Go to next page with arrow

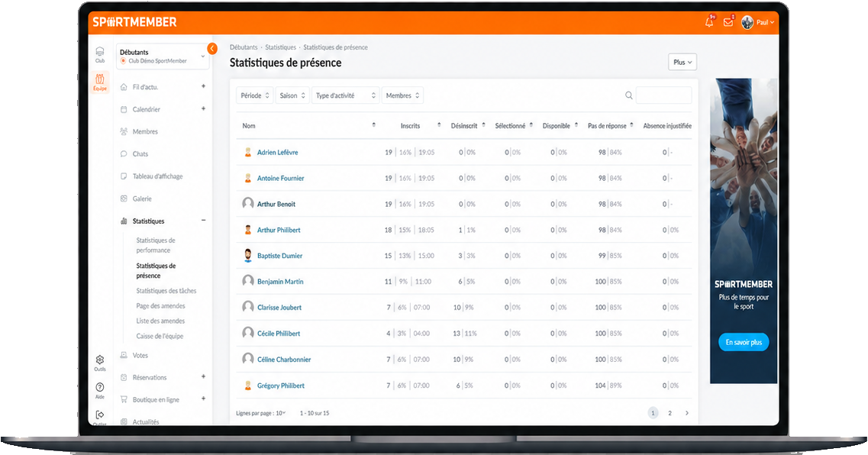[687, 413]
